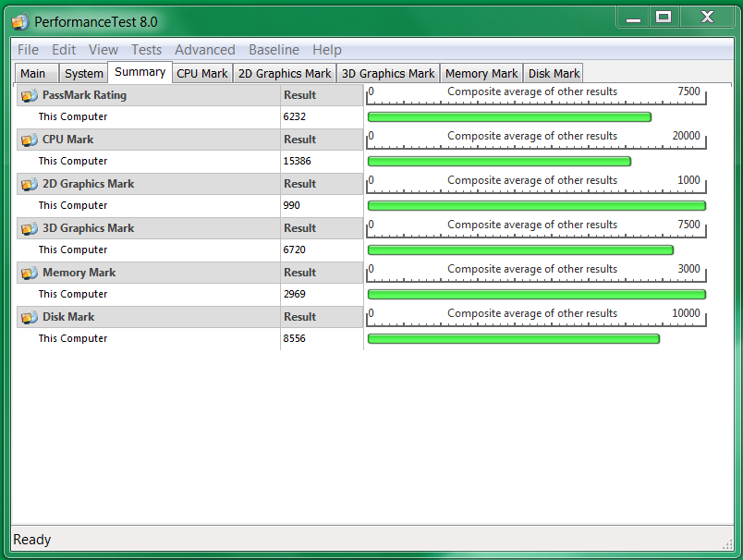The height and width of the screenshot is (560, 743).
Task: Select the CPU Mark header text
Action: click(x=67, y=140)
